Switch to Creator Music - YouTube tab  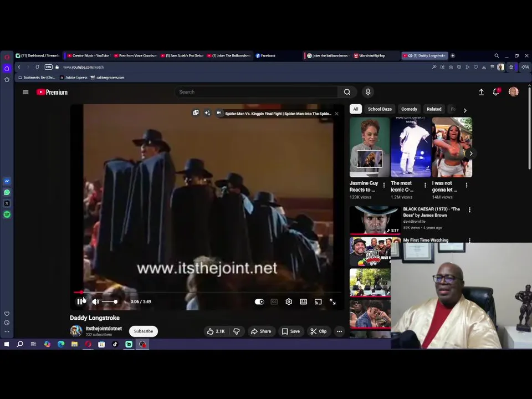point(88,55)
